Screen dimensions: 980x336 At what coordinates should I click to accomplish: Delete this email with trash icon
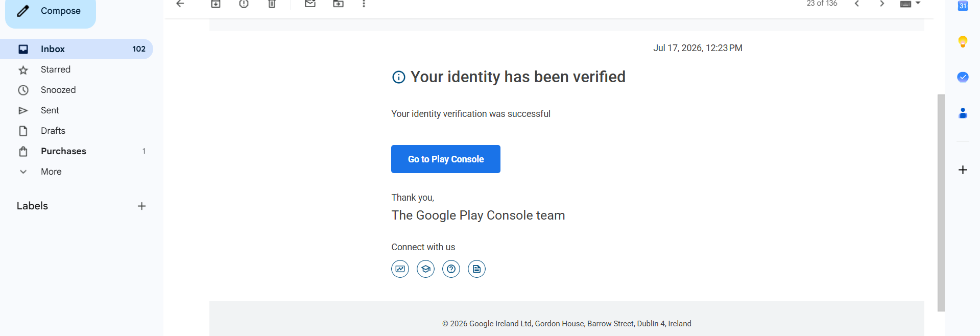(x=272, y=4)
